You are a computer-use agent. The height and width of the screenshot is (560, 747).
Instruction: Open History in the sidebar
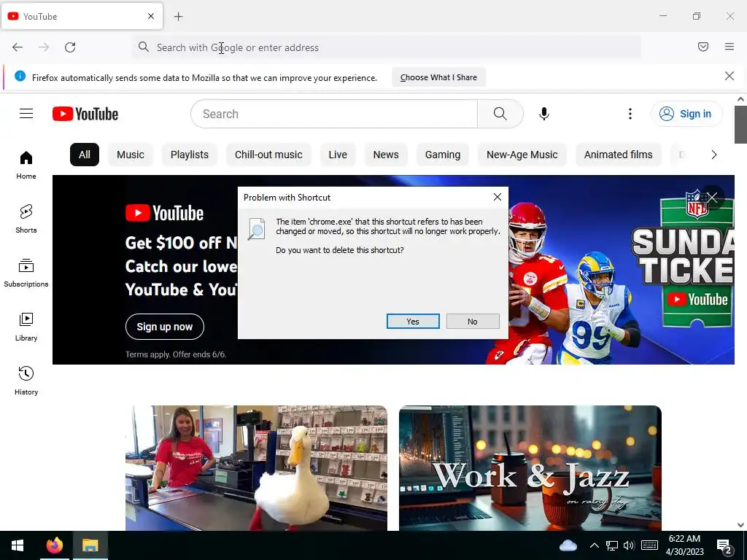click(x=26, y=381)
